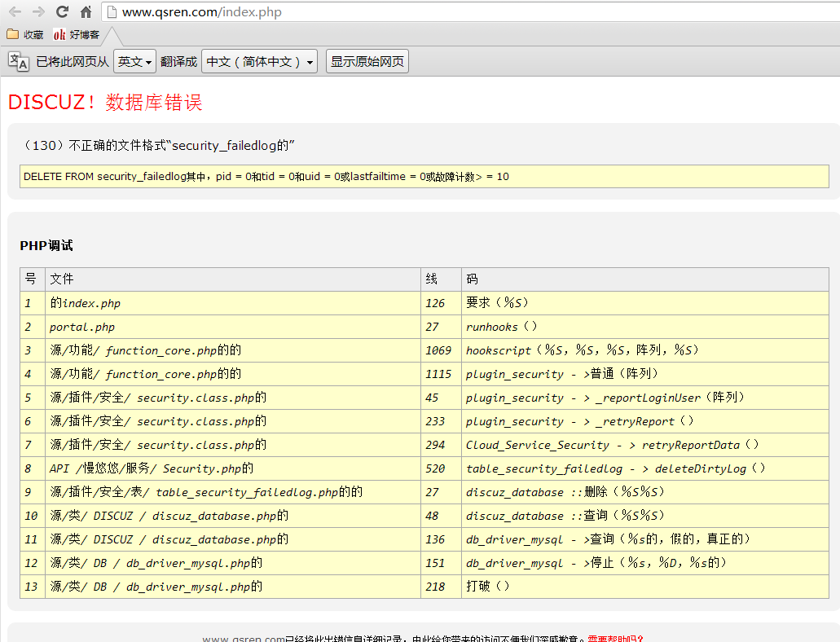
Task: Select the runhooks() code cell
Action: (x=645, y=327)
